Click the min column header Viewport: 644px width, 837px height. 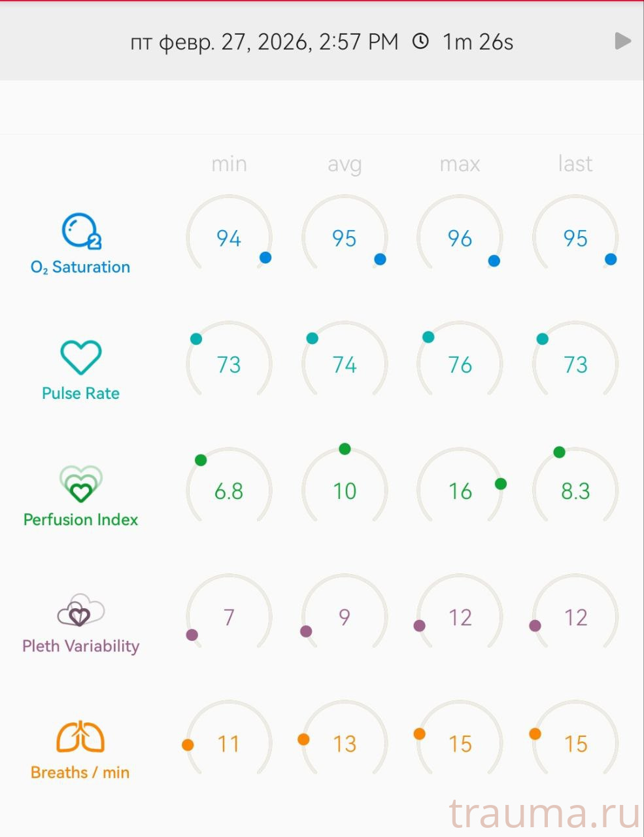(229, 163)
